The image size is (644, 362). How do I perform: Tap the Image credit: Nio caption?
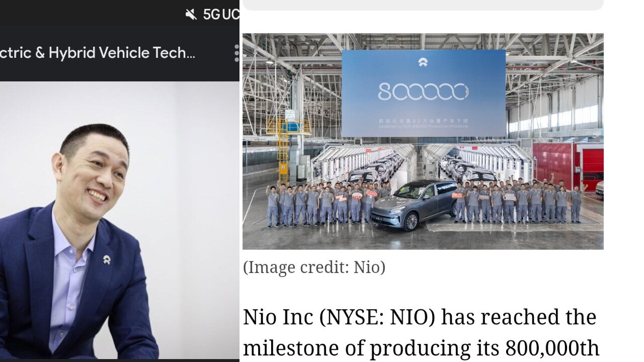pos(314,267)
